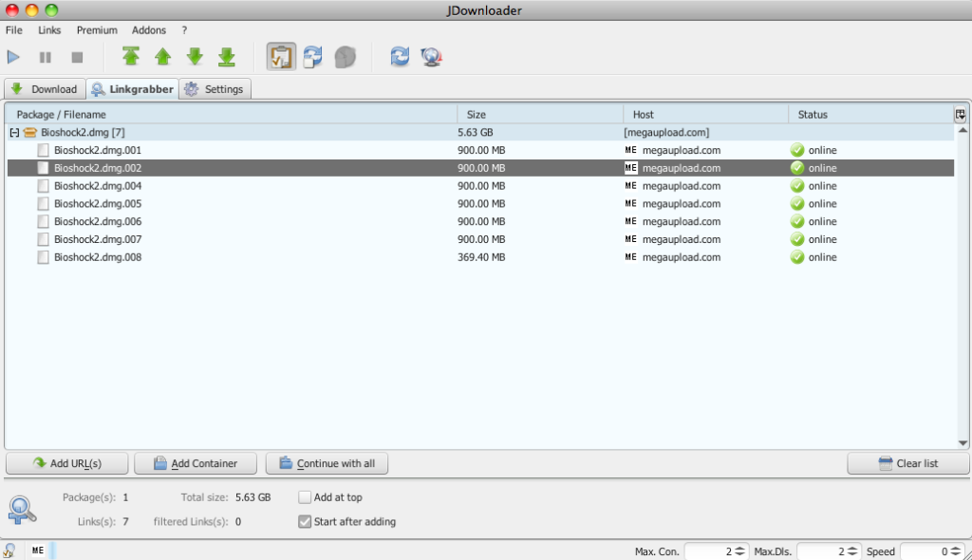
Task: Select the Bioshock2.dmg.007 file name
Action: [x=98, y=239]
